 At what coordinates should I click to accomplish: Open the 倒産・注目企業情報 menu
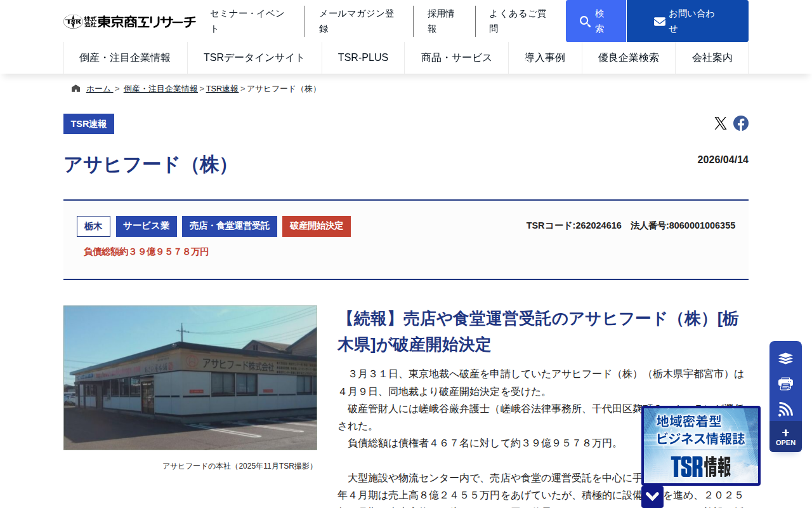point(125,58)
